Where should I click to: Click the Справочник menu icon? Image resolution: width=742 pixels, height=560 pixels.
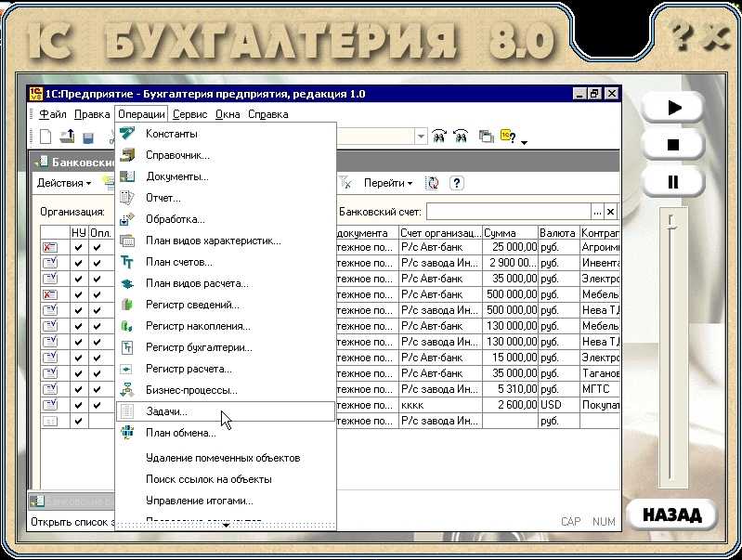pyautogui.click(x=127, y=155)
